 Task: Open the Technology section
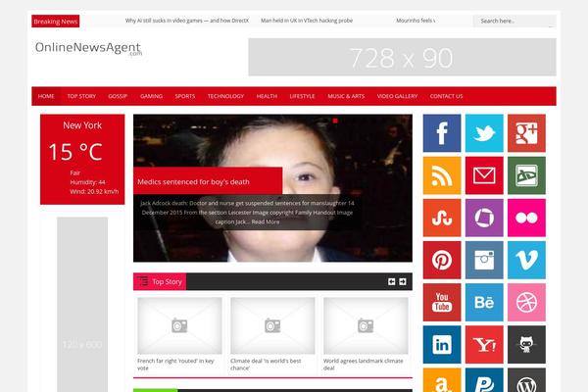tap(225, 96)
